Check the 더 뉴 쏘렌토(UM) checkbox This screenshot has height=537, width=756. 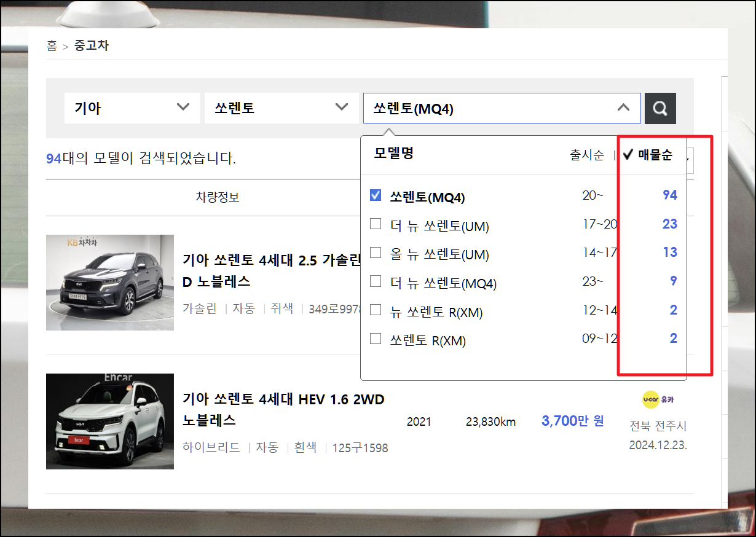click(376, 224)
